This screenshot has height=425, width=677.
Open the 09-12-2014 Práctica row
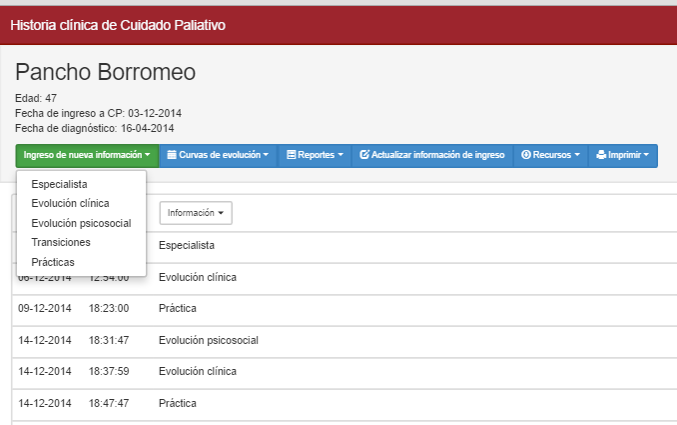point(177,309)
